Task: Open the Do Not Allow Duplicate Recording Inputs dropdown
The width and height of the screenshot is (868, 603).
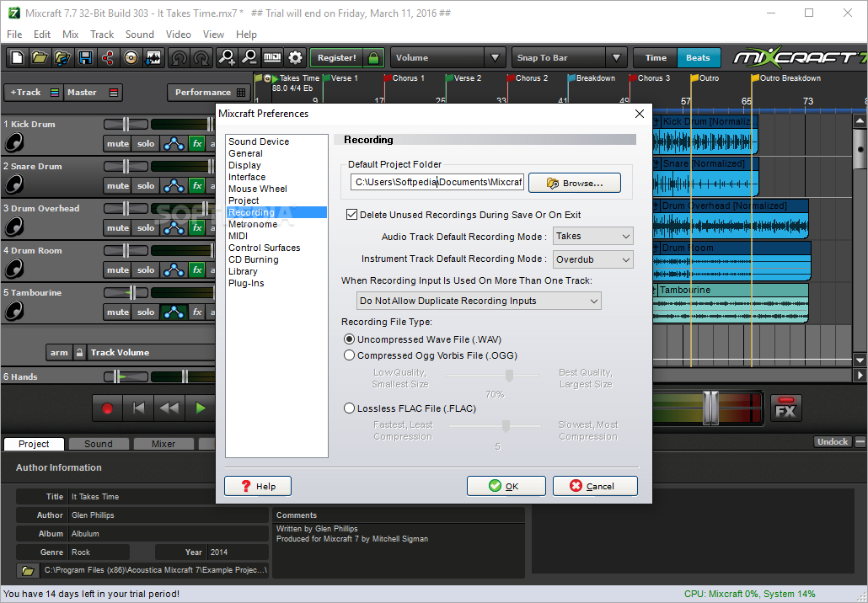Action: (x=479, y=301)
